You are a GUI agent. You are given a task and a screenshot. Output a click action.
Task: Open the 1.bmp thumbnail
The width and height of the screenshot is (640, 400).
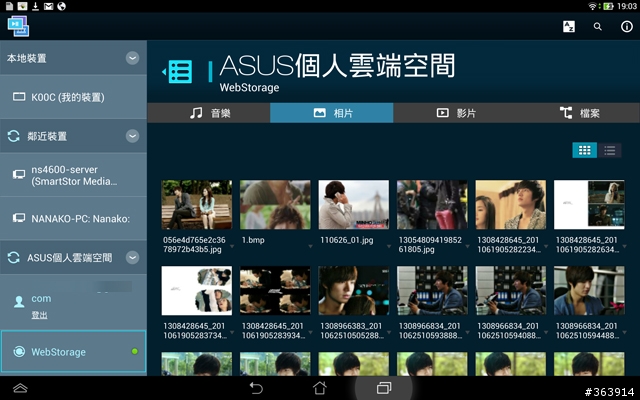pos(275,204)
